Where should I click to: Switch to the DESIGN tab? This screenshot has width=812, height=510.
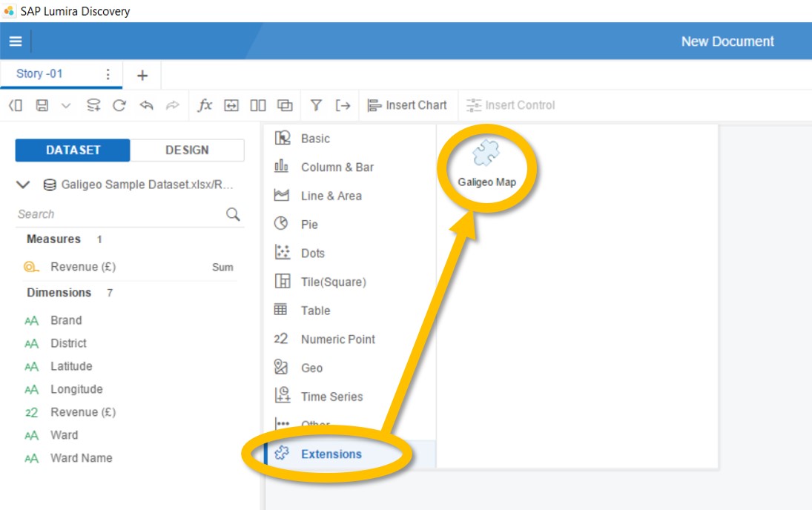(x=187, y=150)
